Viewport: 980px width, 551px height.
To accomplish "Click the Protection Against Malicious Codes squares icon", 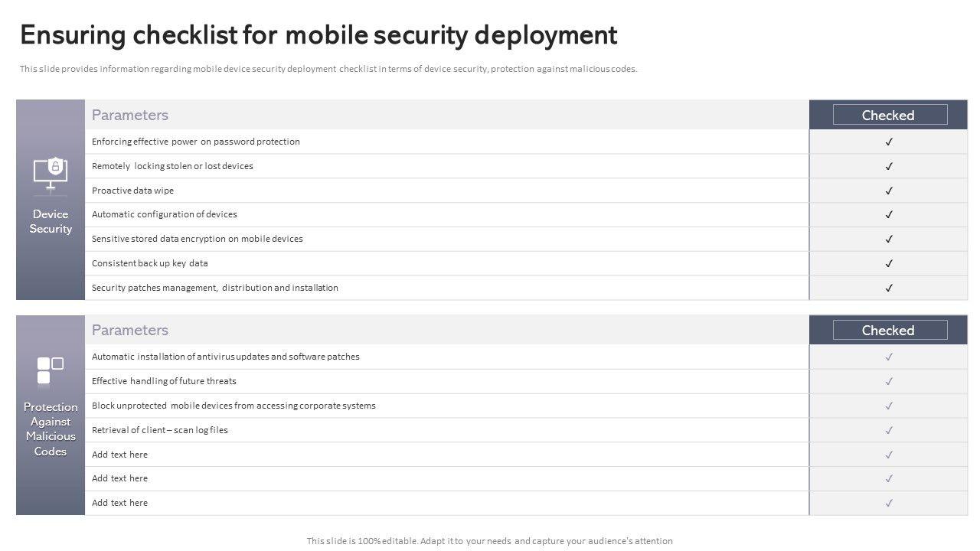I will pyautogui.click(x=51, y=370).
